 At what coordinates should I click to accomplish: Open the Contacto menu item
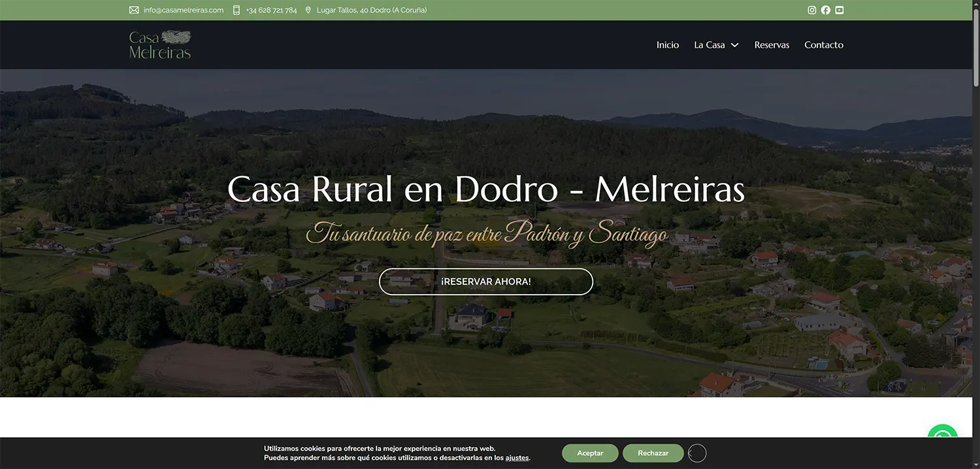point(824,44)
